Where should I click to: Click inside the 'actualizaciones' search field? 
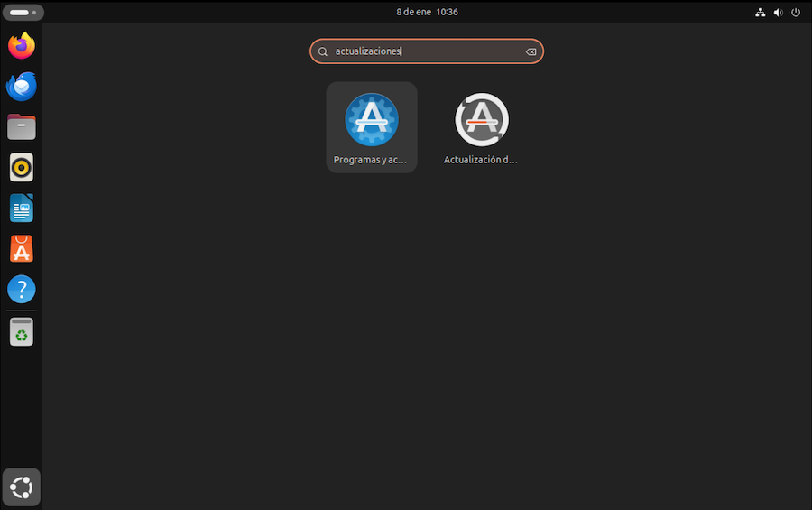424,51
